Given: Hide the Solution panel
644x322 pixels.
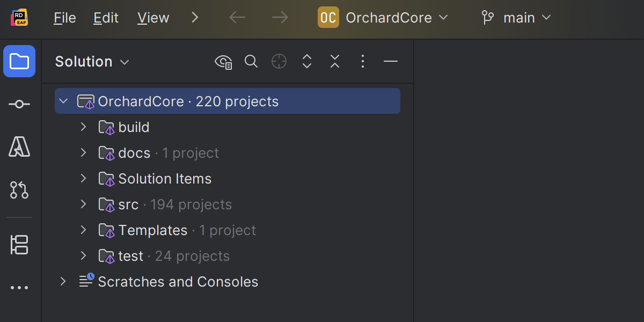Looking at the screenshot, I should (x=391, y=62).
